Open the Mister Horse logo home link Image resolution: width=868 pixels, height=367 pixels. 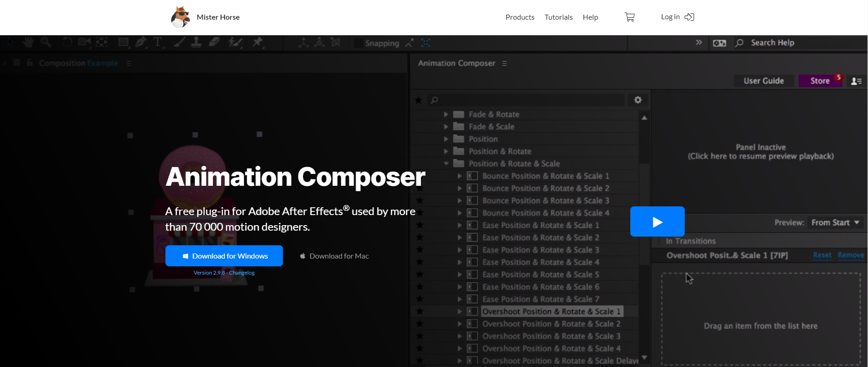coord(205,17)
